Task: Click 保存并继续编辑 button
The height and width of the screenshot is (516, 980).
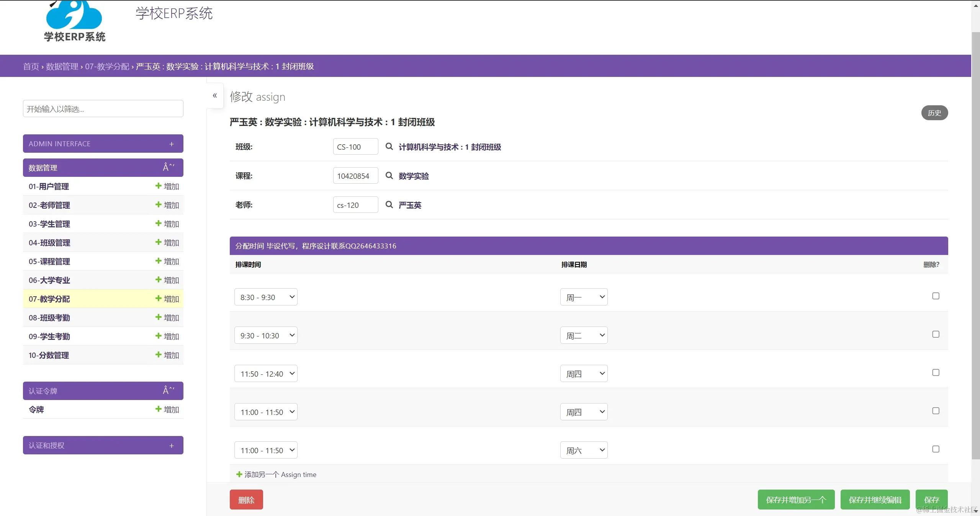Action: 874,500
